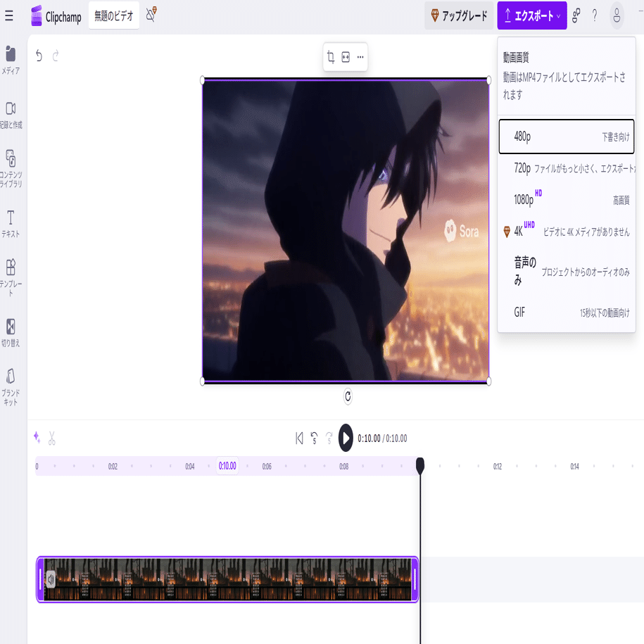Select the crop tool
Image resolution: width=644 pixels, height=644 pixels.
[331, 57]
